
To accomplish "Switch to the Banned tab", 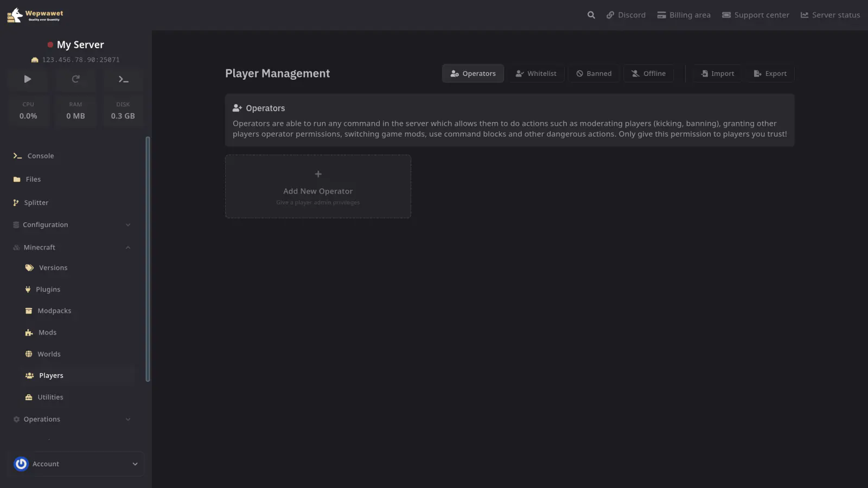I will 593,74.
